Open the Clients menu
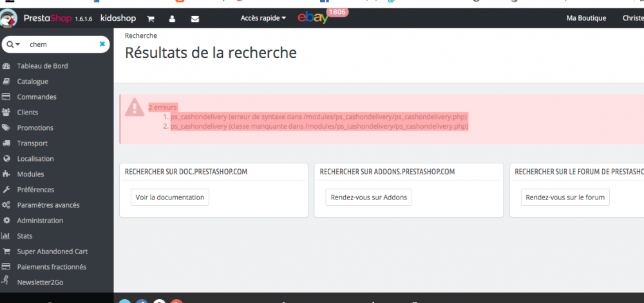The image size is (644, 303). [x=28, y=113]
